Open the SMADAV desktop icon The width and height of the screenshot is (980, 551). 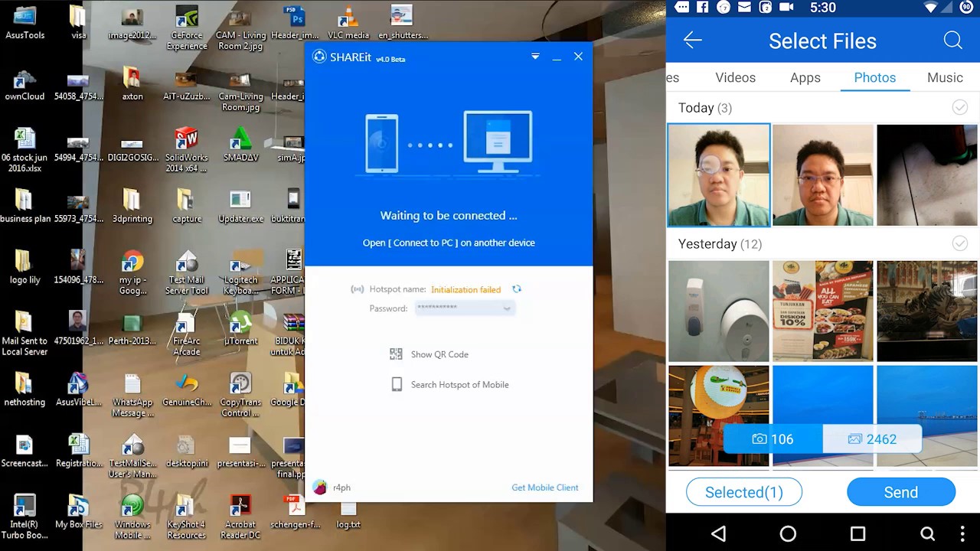click(x=240, y=145)
